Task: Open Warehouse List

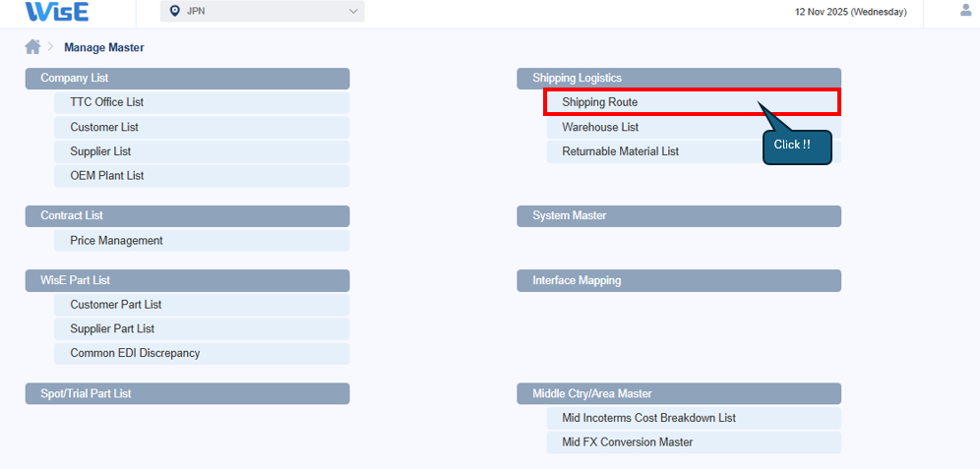Action: coord(600,127)
